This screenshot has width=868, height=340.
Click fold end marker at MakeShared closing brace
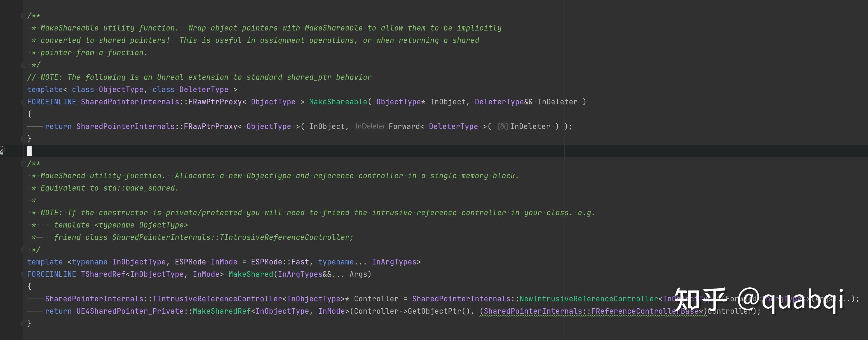[x=23, y=323]
